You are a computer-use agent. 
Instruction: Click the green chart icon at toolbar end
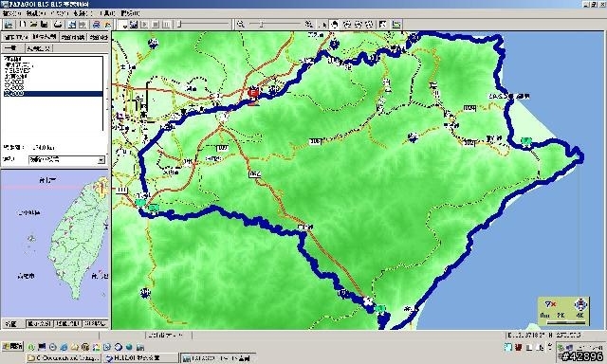click(x=396, y=25)
